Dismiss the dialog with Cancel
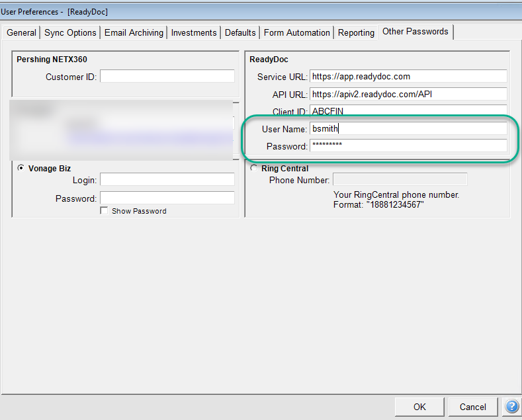This screenshot has width=522, height=420. (473, 407)
